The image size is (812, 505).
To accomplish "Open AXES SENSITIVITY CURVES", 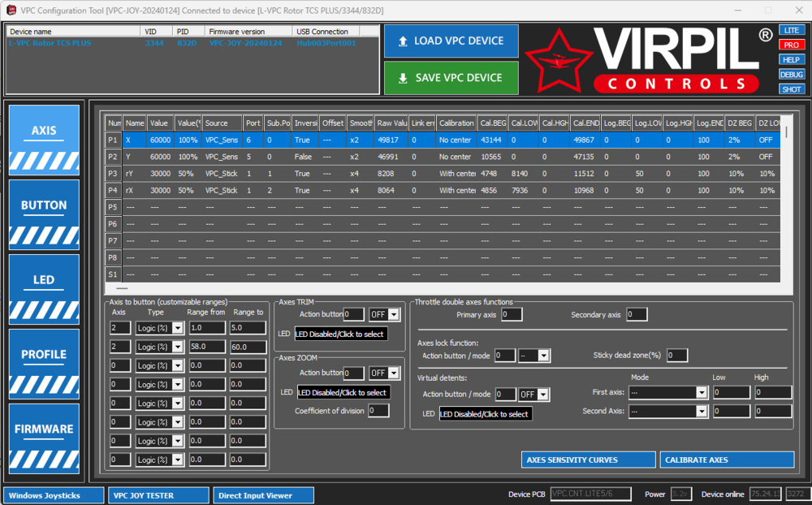I will pyautogui.click(x=588, y=459).
